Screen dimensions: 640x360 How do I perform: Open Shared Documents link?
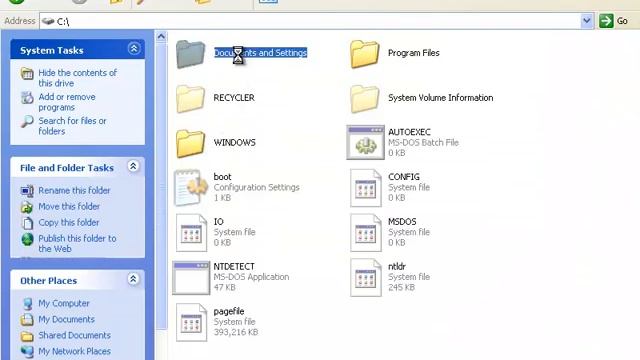(x=74, y=335)
